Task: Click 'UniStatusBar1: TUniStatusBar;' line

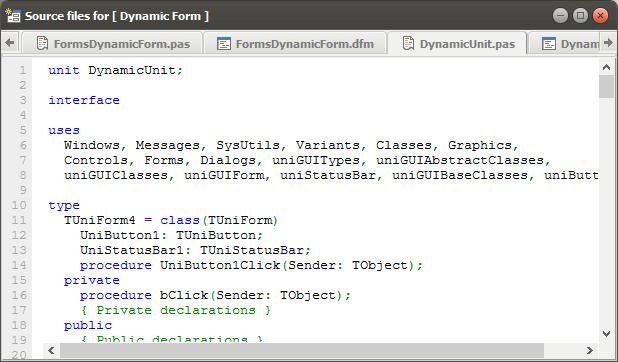Action: (x=195, y=250)
